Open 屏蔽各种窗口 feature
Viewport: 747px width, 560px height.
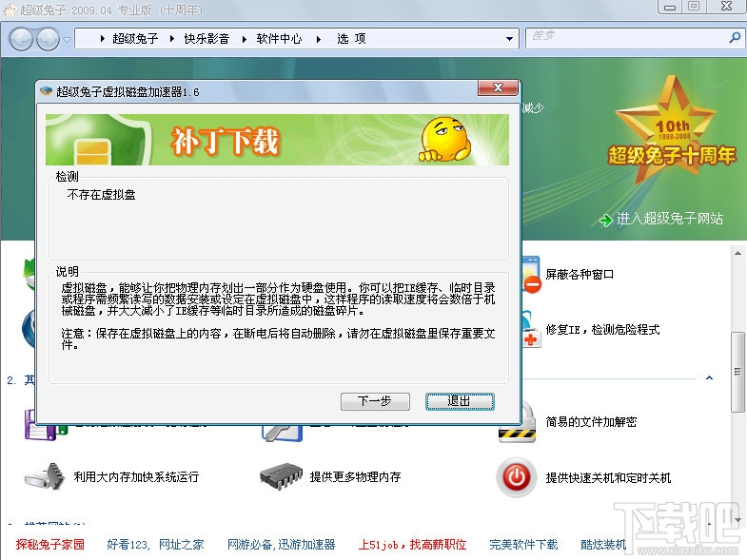pos(580,274)
